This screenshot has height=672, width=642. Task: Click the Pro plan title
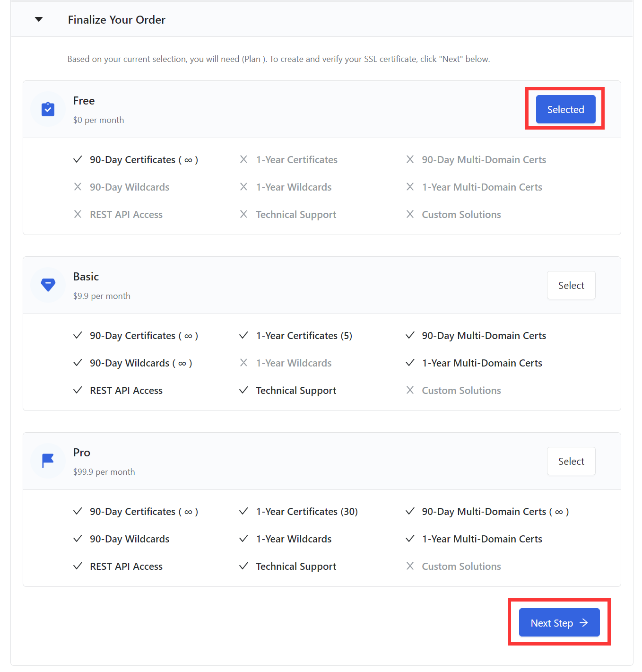coord(81,453)
